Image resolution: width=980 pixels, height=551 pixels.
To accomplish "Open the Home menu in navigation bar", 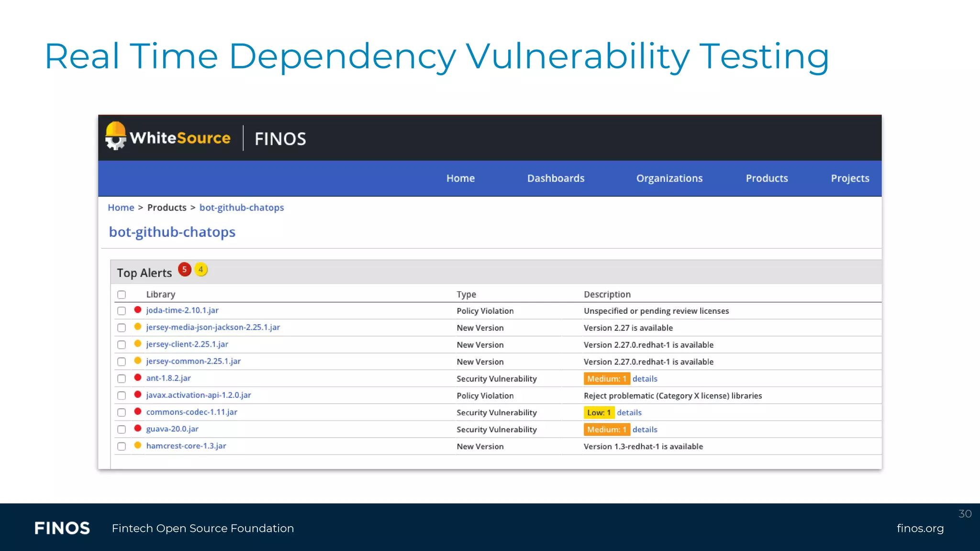I will [x=460, y=178].
